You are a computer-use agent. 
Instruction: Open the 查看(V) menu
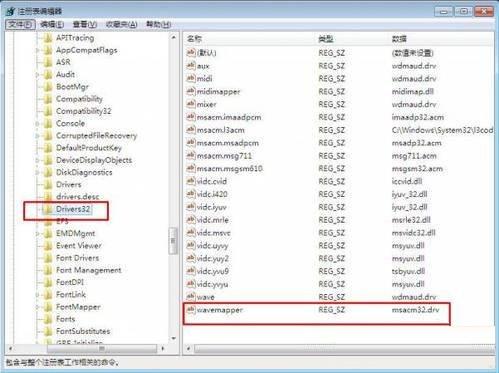tap(85, 24)
